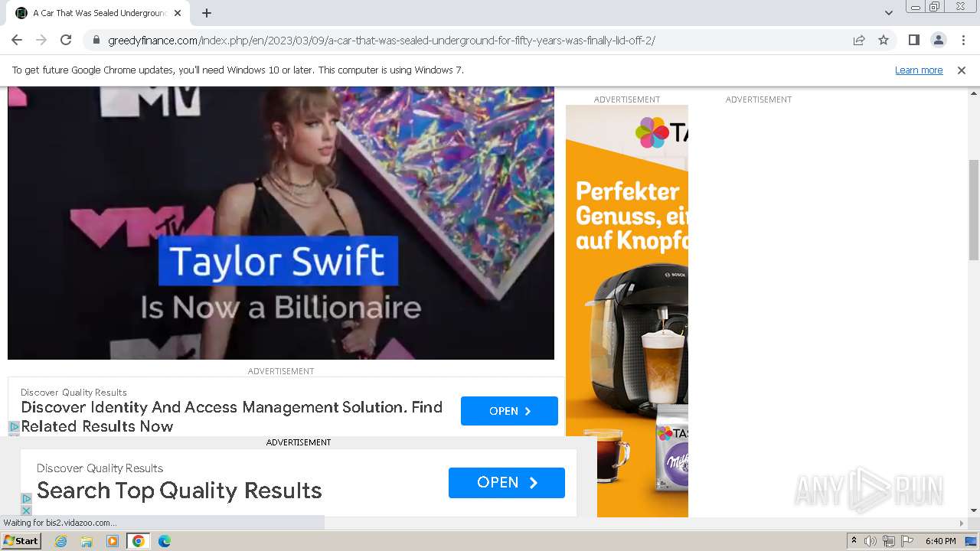Click the Show Desktop button
980x551 pixels.
tap(972, 541)
